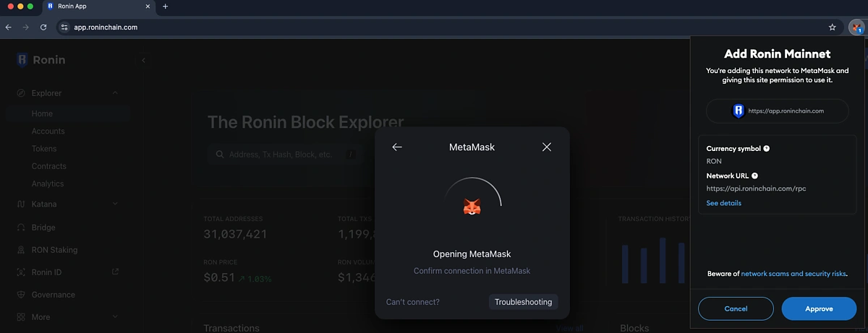Click the MetaMask fox logo in dialog
This screenshot has width=868, height=333.
tap(472, 207)
